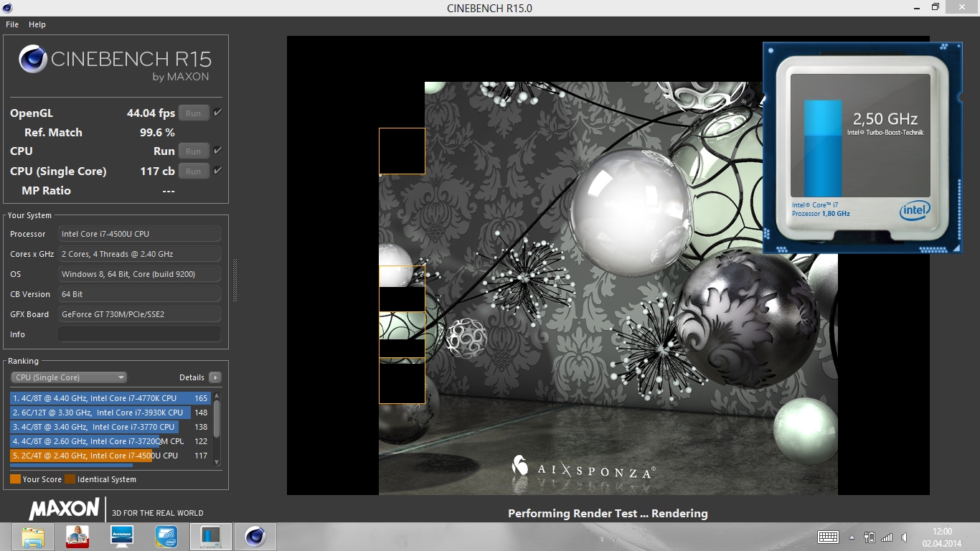Click the Info input field
This screenshot has width=980, height=551.
tap(139, 334)
